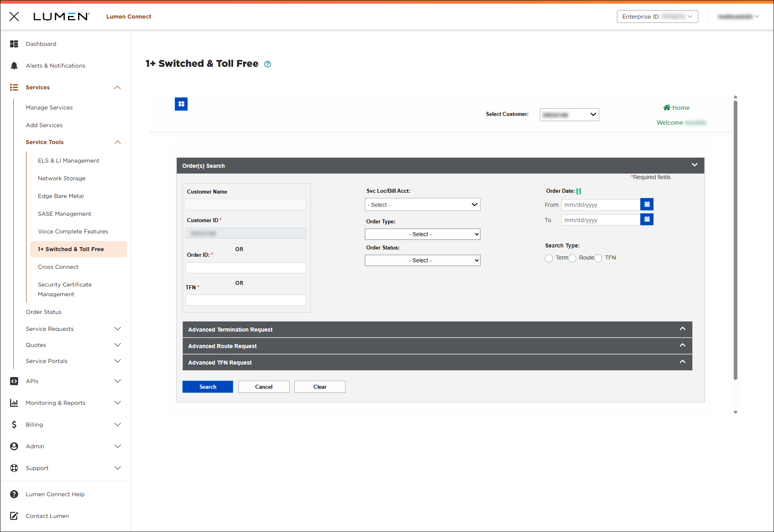Image resolution: width=774 pixels, height=532 pixels.
Task: Click the blue Search button
Action: point(208,387)
